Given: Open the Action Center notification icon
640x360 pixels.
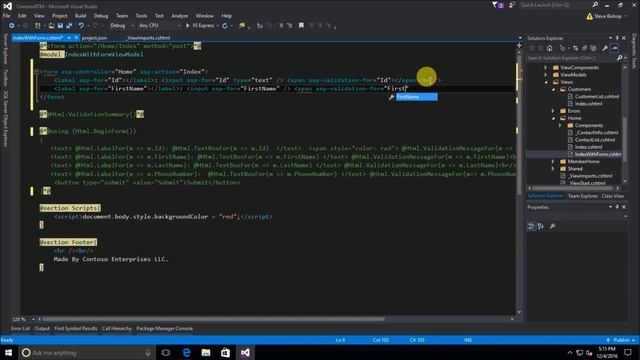Looking at the screenshot, I should point(628,353).
